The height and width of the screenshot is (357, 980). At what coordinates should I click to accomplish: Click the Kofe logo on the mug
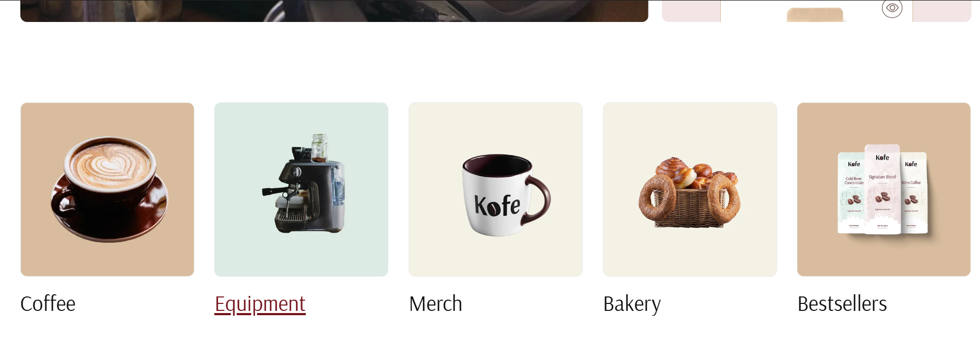[x=497, y=206]
